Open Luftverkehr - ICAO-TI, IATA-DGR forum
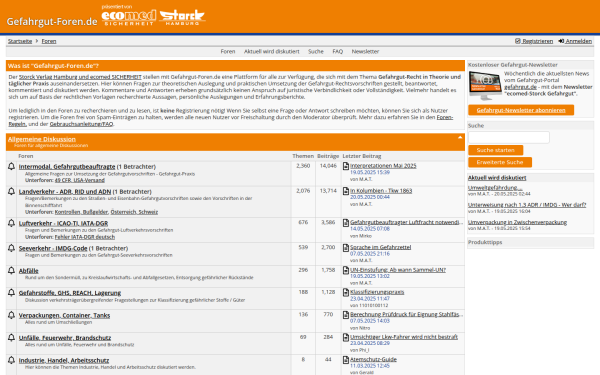600x375 pixels. click(64, 223)
